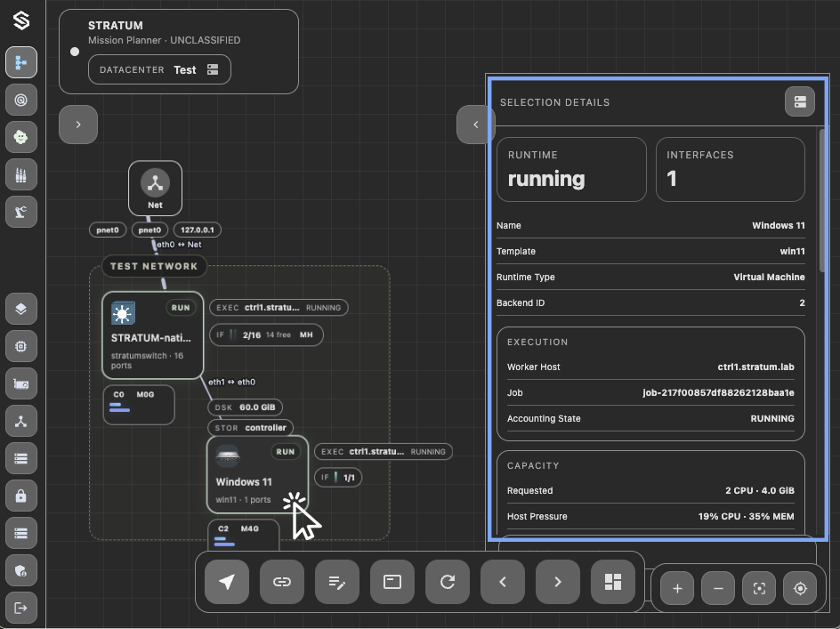Click the INTERFACES count card
The height and width of the screenshot is (629, 840).
(731, 169)
